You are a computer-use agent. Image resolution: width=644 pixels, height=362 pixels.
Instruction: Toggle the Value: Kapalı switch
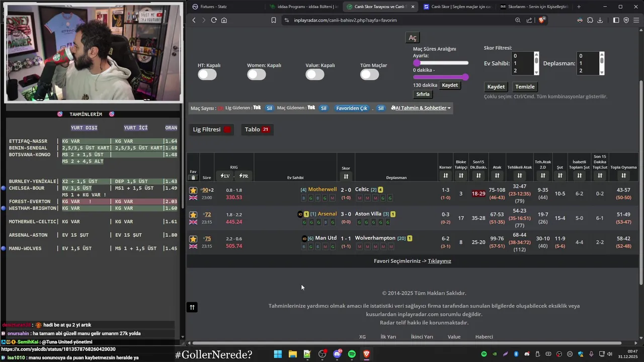tap(315, 74)
